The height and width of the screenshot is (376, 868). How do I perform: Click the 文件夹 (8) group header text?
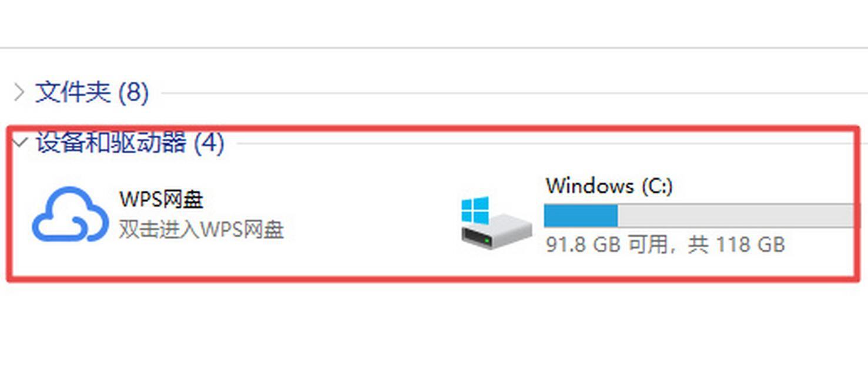pyautogui.click(x=92, y=93)
